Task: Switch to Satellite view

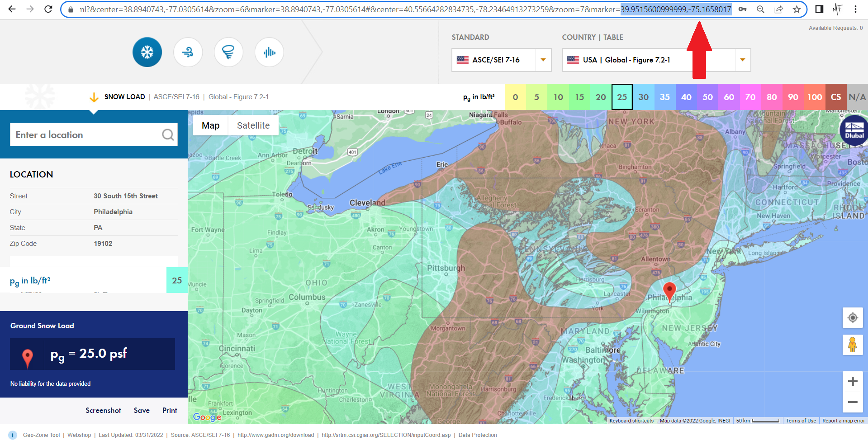Action: point(253,125)
